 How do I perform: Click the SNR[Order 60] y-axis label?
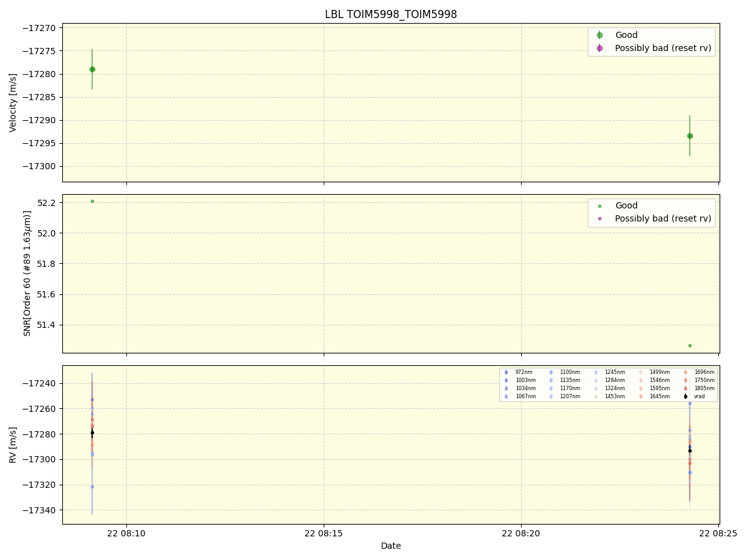(x=27, y=273)
